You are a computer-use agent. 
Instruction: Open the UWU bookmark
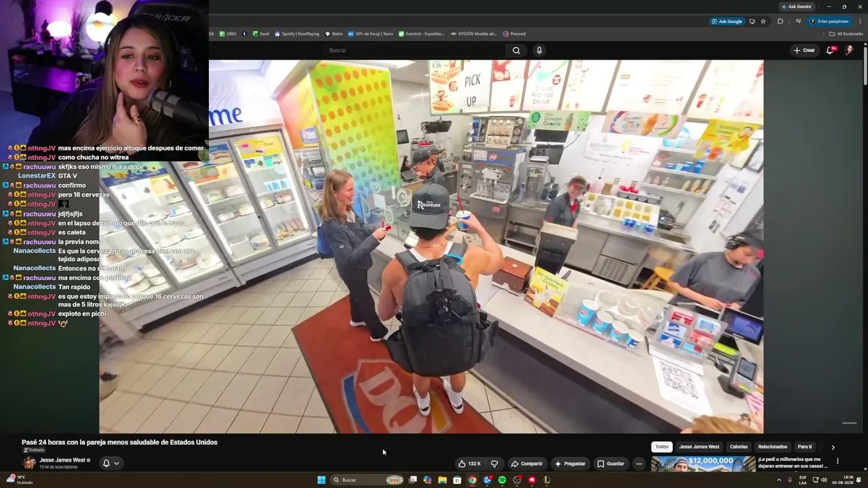(228, 34)
